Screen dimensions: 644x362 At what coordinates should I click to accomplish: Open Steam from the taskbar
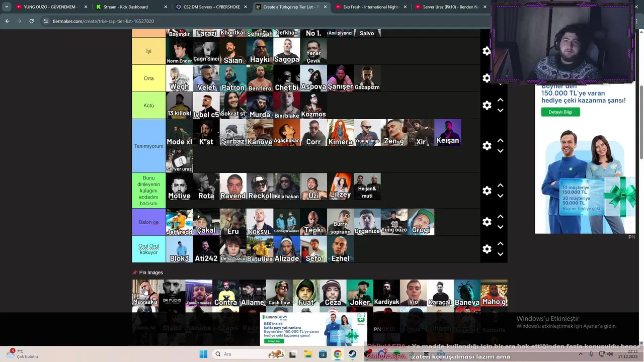pos(353,354)
